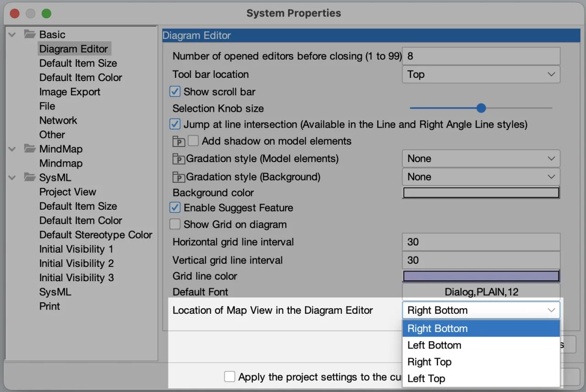Open Network settings

click(x=58, y=120)
